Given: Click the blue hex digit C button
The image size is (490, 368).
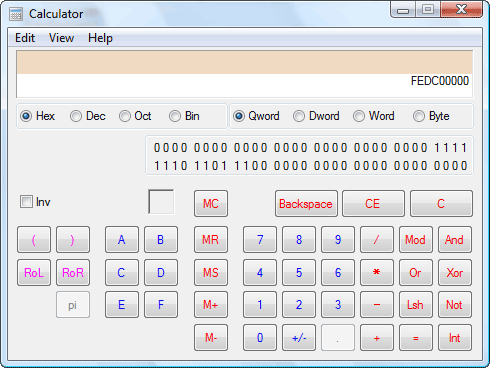Looking at the screenshot, I should click(122, 273).
